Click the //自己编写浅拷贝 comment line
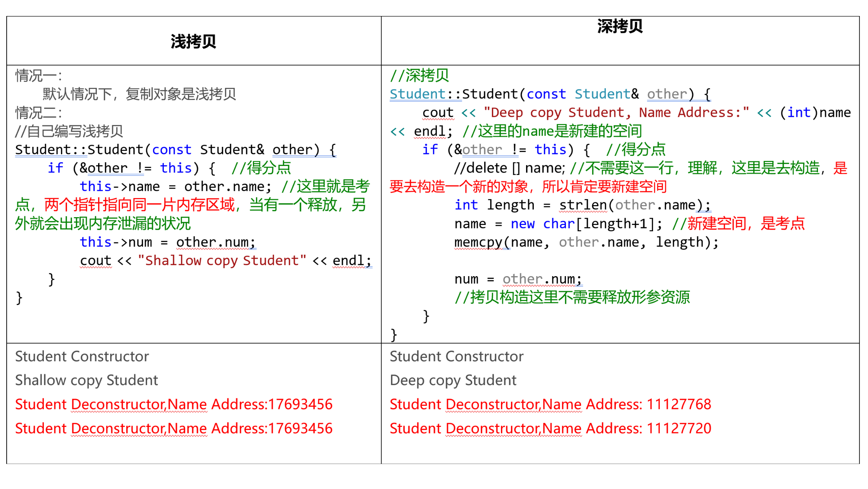Image resolution: width=868 pixels, height=489 pixels. (x=69, y=131)
